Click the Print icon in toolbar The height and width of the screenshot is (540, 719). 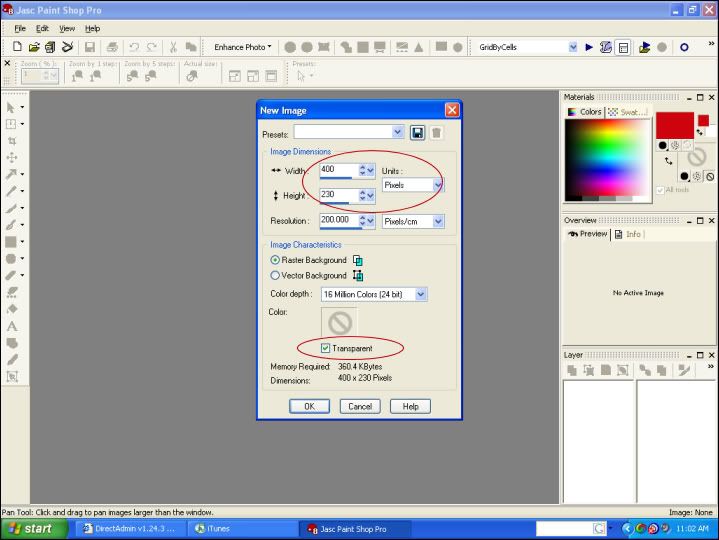(x=112, y=47)
